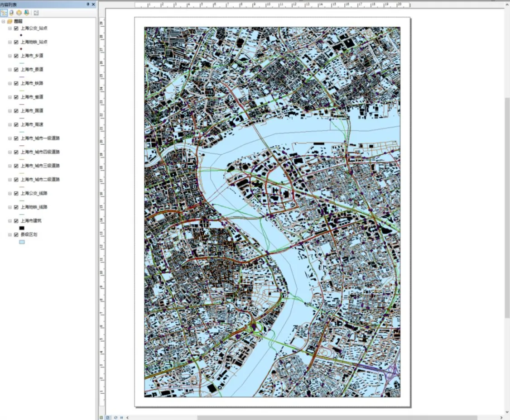Click the black 上海市建筑 symbol swatch
Image resolution: width=510 pixels, height=420 pixels.
coord(22,228)
